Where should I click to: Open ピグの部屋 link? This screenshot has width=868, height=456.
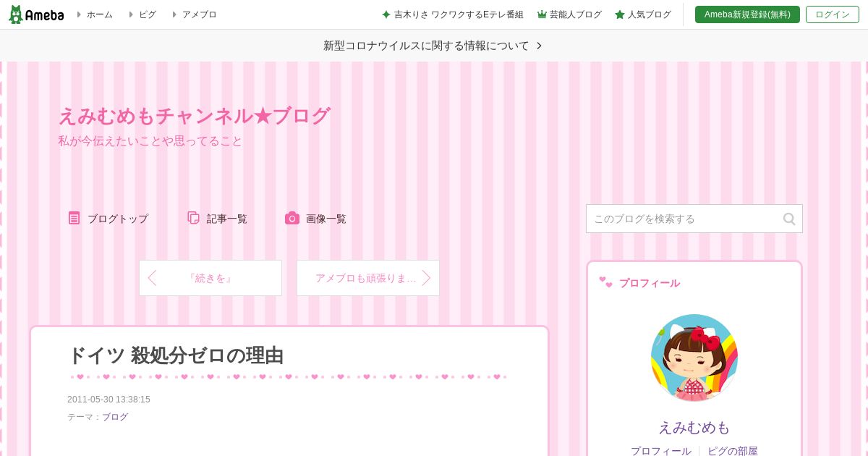tap(733, 451)
